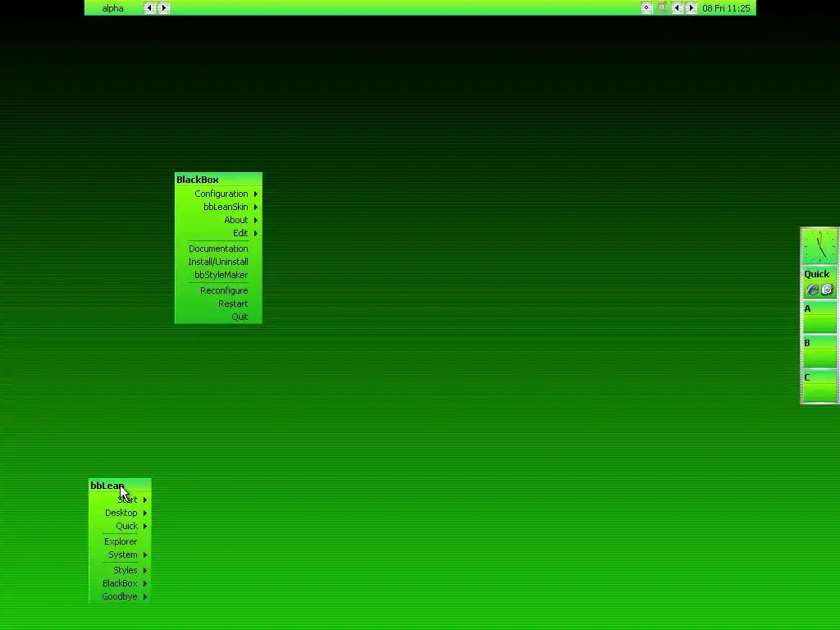Expand the Edit submenu
This screenshot has width=840, height=630.
(x=218, y=233)
